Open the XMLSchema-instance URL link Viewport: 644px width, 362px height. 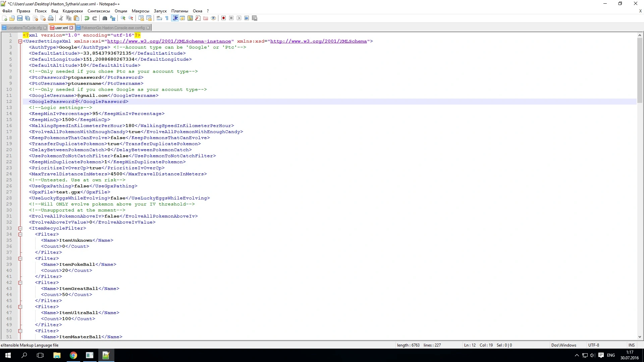(169, 41)
